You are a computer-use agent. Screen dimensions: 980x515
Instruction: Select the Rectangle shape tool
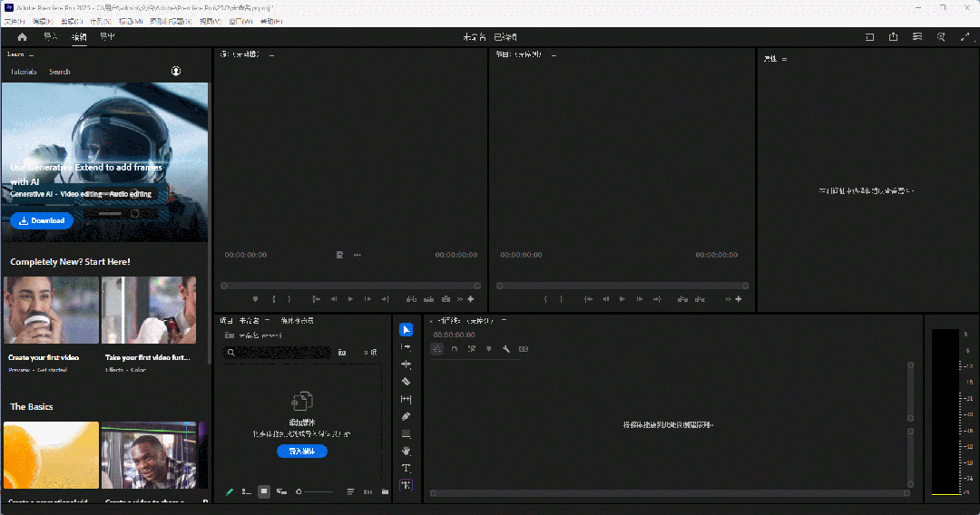click(x=406, y=433)
